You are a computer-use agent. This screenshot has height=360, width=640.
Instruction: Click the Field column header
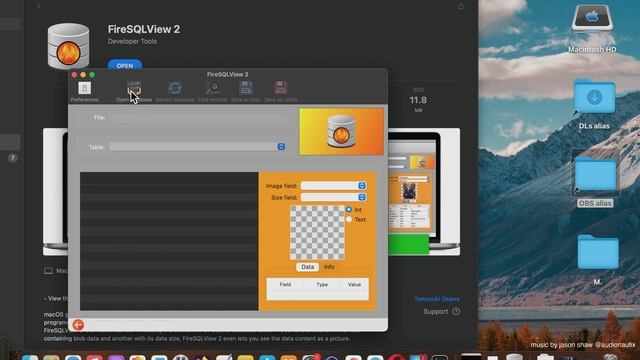pyautogui.click(x=285, y=284)
